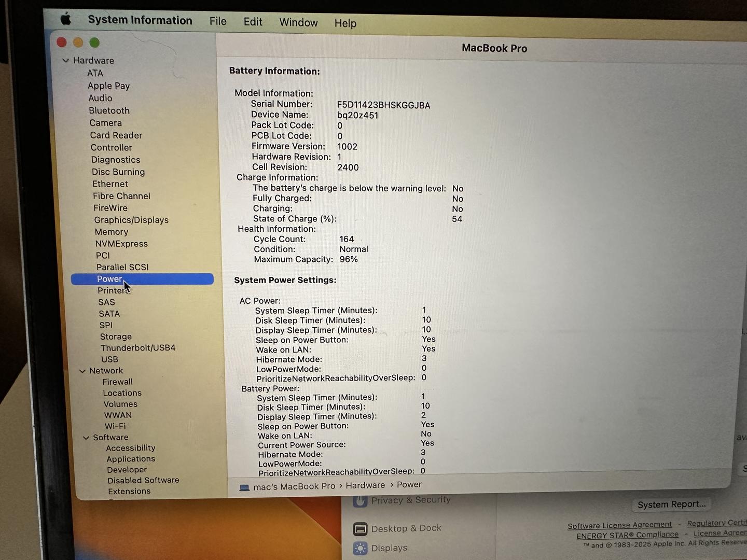Select Card Reader in the sidebar

(x=116, y=135)
